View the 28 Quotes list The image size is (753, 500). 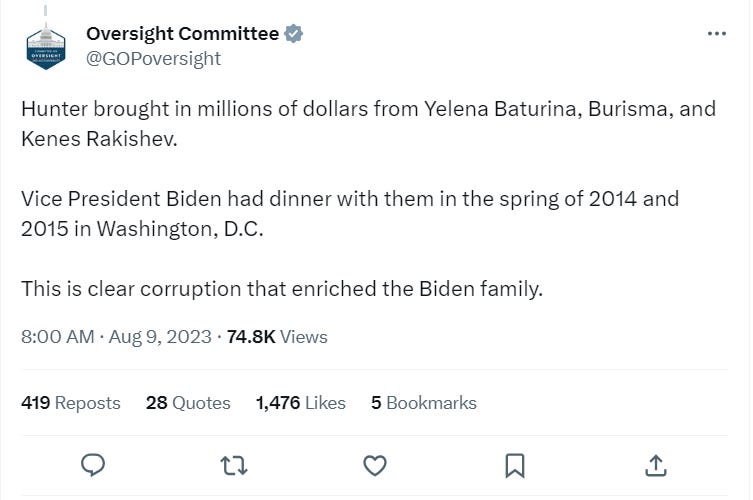[188, 403]
